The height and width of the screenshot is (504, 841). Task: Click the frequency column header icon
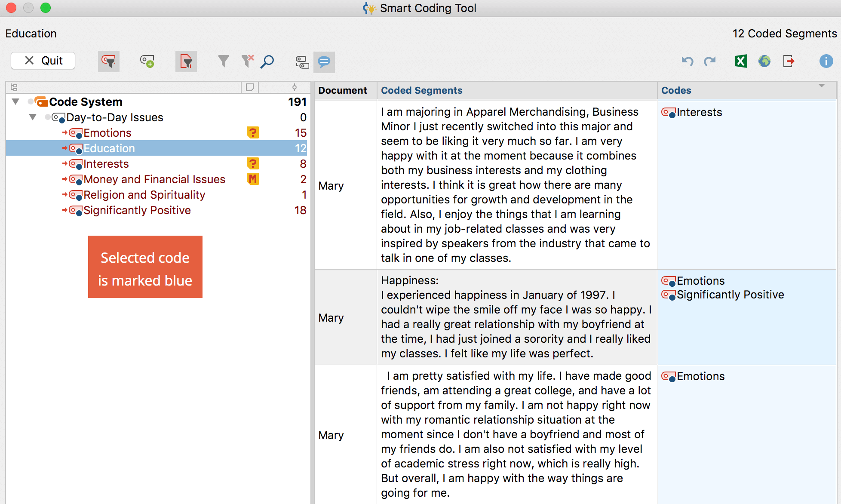click(x=295, y=87)
